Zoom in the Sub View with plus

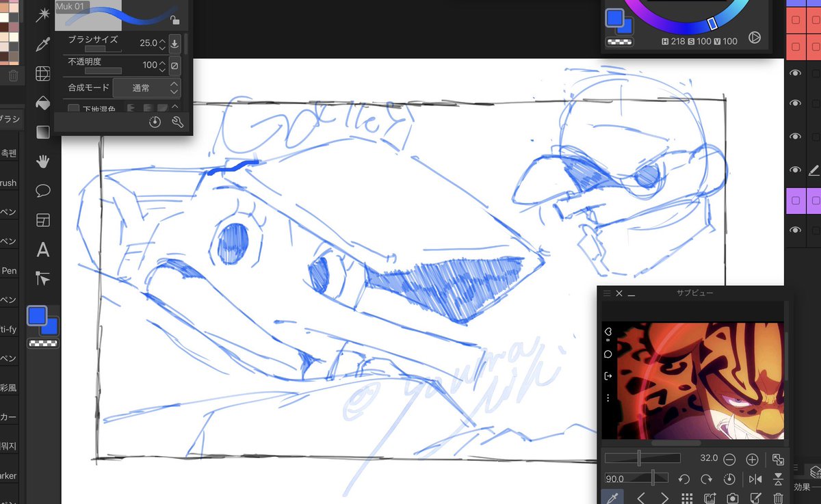[752, 460]
